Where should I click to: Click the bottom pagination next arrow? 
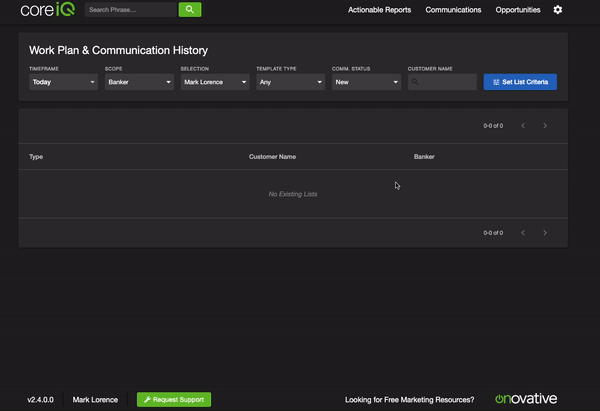coord(545,233)
